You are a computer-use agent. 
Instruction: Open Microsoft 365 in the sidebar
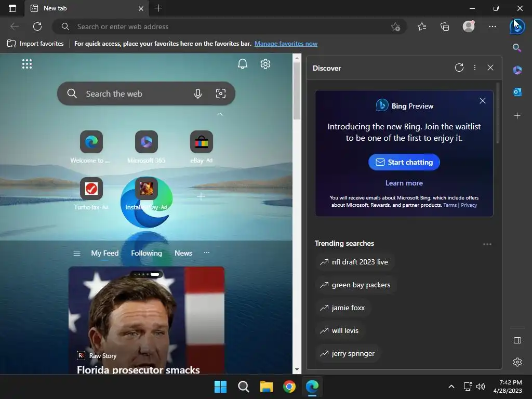click(x=517, y=70)
